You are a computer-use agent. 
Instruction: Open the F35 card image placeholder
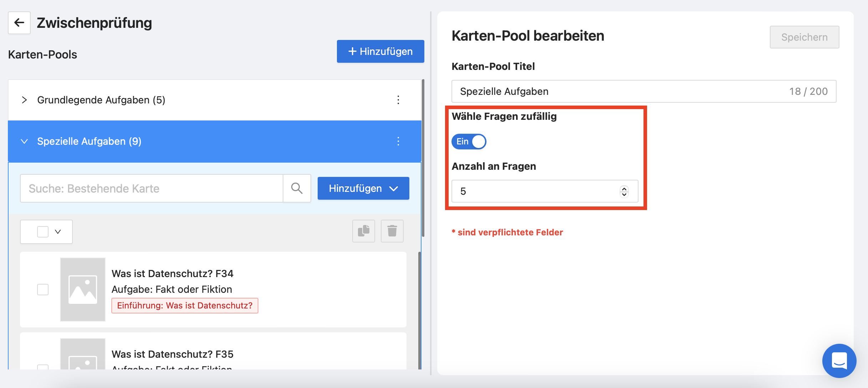pyautogui.click(x=83, y=354)
